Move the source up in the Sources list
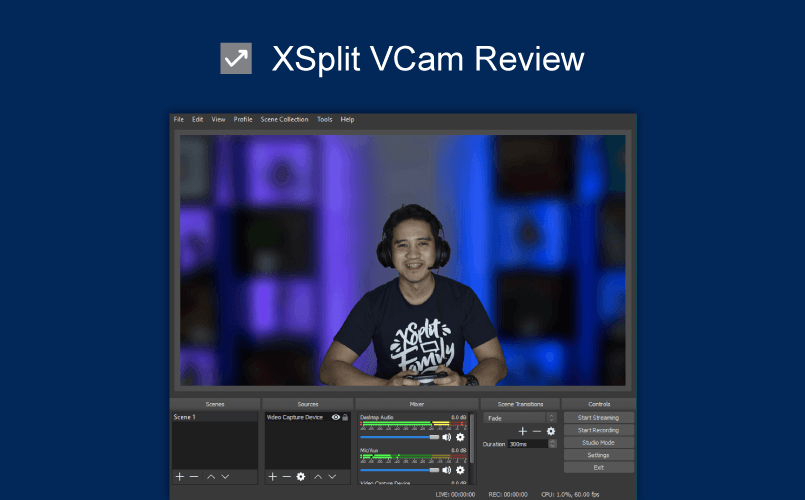 pyautogui.click(x=318, y=477)
